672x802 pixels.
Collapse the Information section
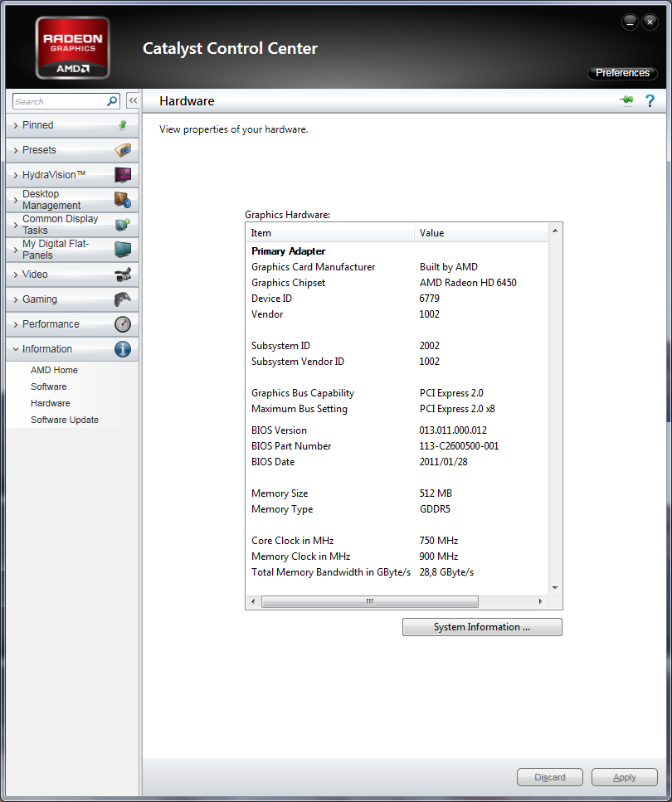pos(71,349)
